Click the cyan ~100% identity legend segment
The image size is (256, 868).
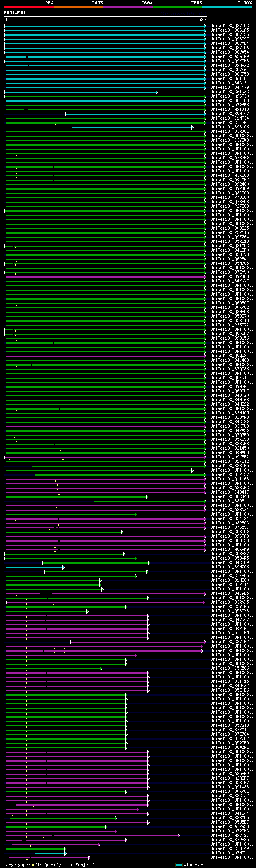pyautogui.click(x=227, y=7)
